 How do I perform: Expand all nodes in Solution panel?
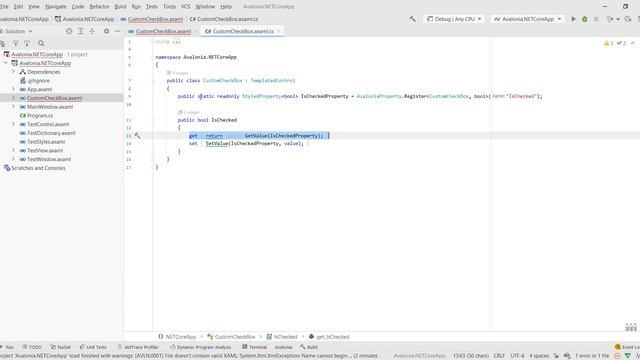80,31
